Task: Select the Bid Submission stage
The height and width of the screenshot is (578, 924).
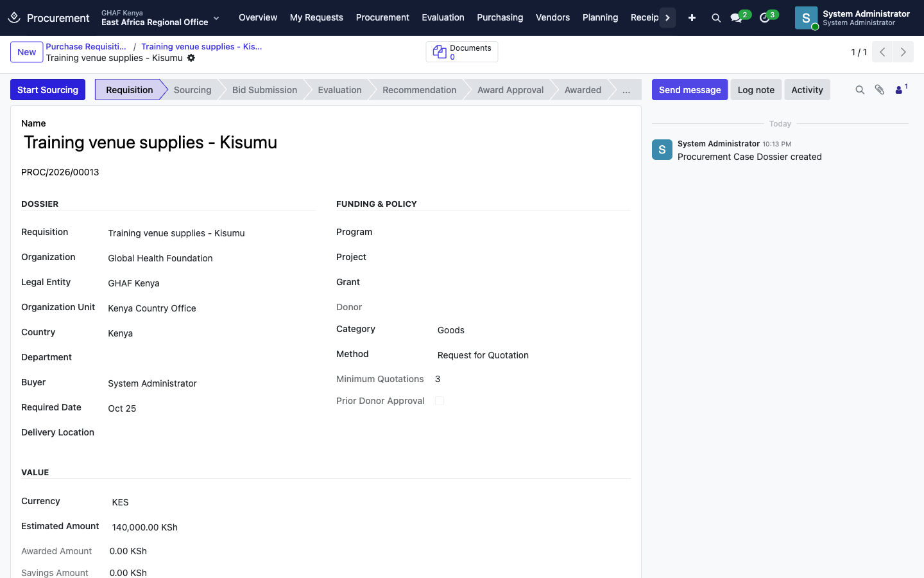Action: point(264,90)
